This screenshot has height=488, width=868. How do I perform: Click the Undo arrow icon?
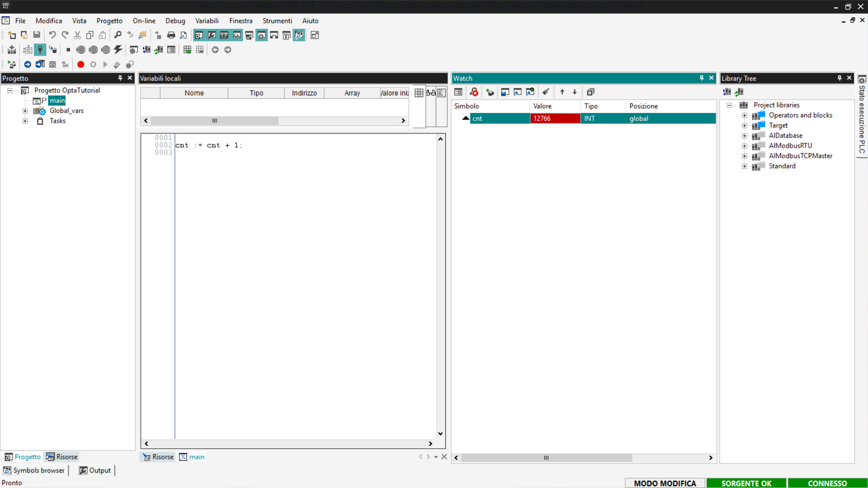click(52, 35)
